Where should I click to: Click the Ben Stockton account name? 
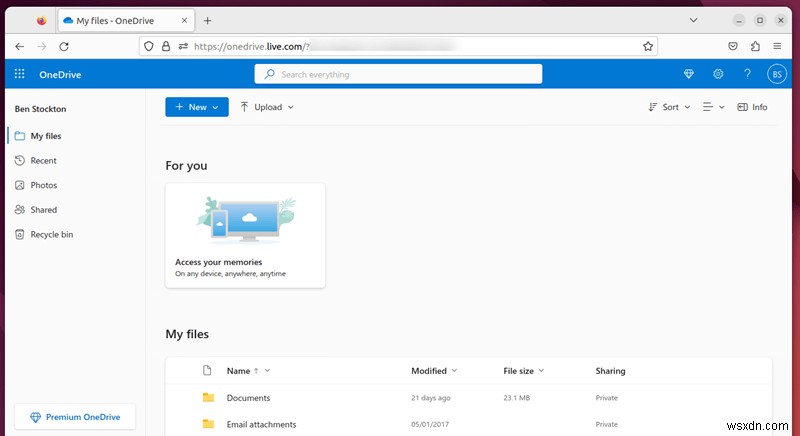pyautogui.click(x=40, y=109)
